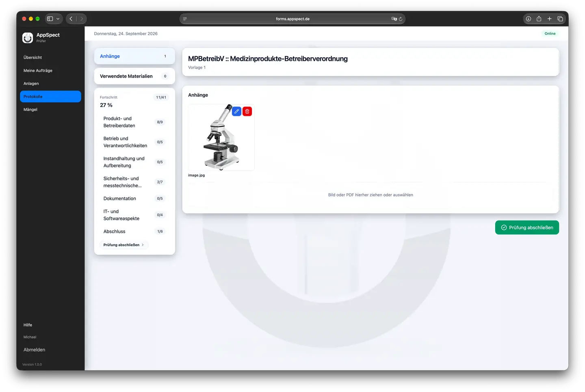Screen dimensions: 585x392
Task: Open Übersicht in the sidebar
Action: pyautogui.click(x=50, y=58)
